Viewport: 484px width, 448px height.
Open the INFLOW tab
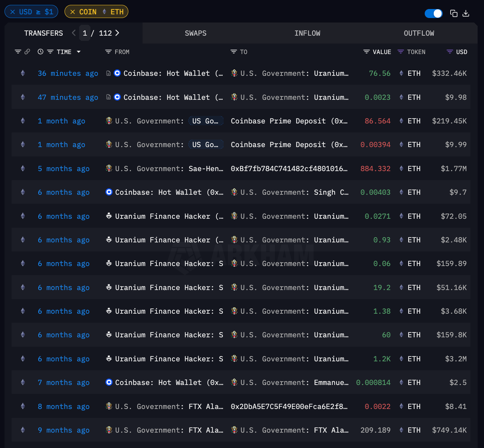click(307, 33)
